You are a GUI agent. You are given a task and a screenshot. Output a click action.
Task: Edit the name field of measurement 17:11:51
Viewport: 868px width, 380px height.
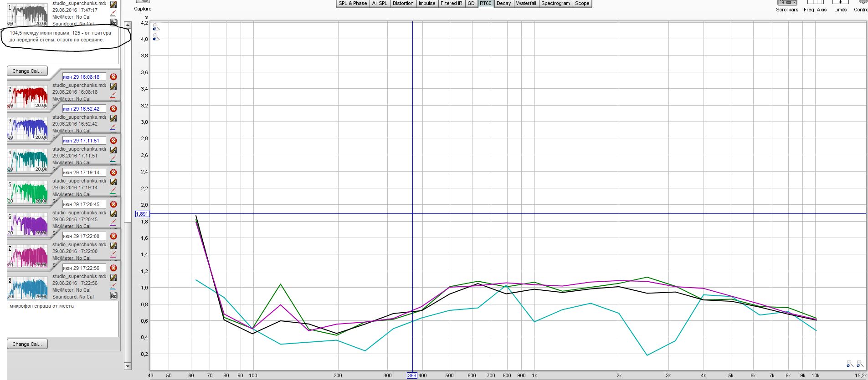(84, 141)
